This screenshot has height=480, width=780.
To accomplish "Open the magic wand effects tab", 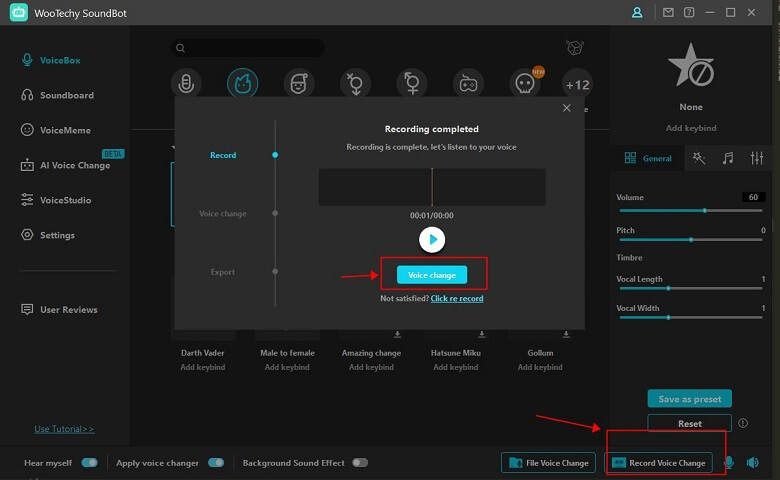I will tap(698, 158).
